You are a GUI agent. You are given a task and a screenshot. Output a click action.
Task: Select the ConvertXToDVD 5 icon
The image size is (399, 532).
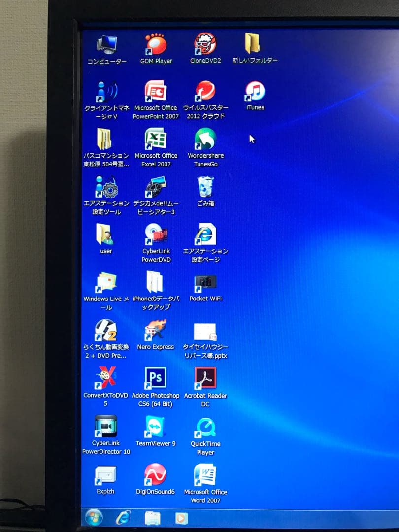[x=105, y=379]
